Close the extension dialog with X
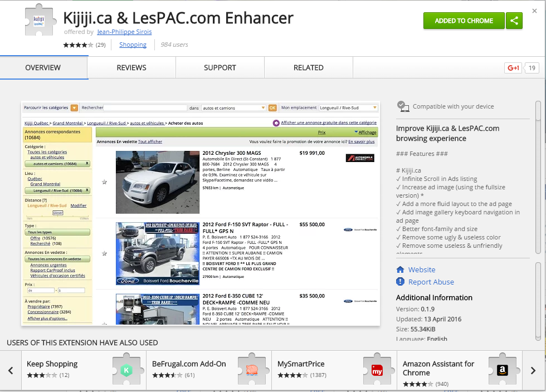 tap(534, 11)
